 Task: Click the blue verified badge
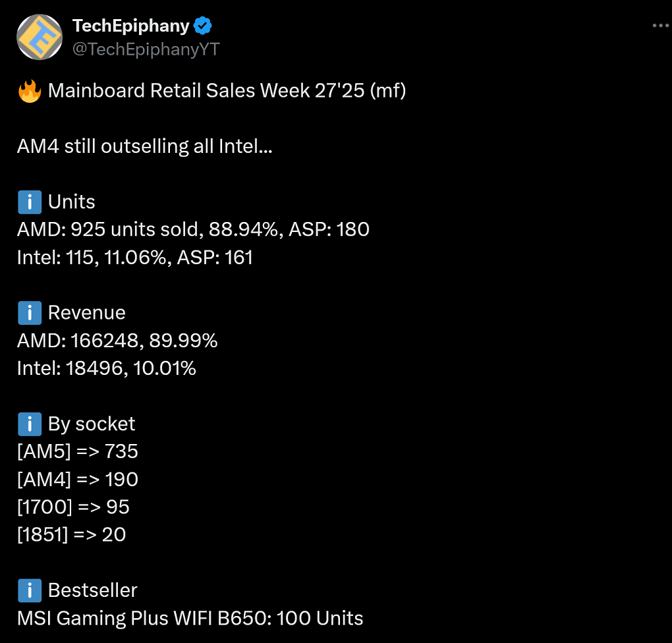coord(203,26)
